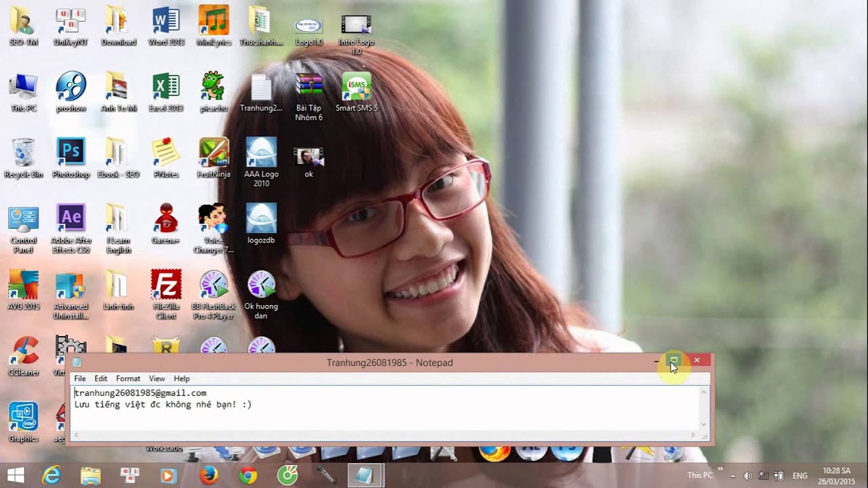
Task: Select the Smart SMS 5 icon
Action: [x=357, y=92]
